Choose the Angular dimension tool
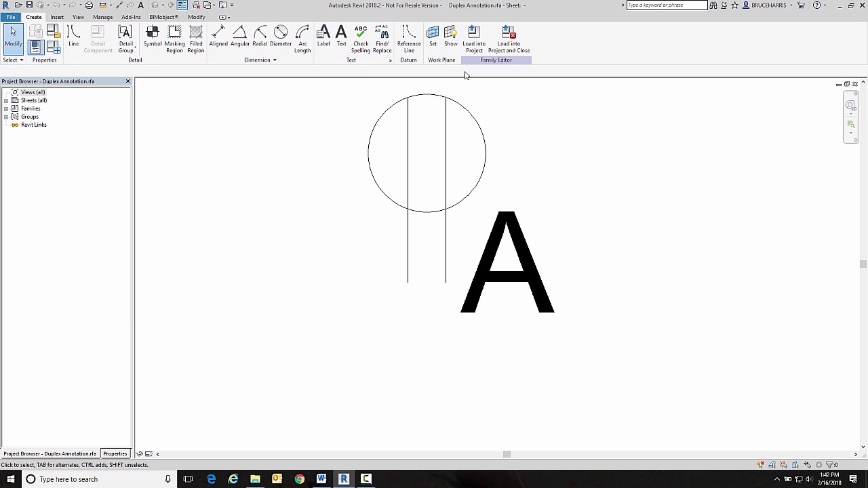Screen dimensions: 868x488 (240, 37)
